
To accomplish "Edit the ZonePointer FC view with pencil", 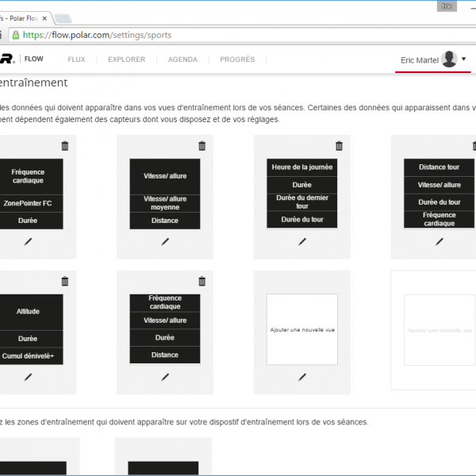I will click(29, 242).
